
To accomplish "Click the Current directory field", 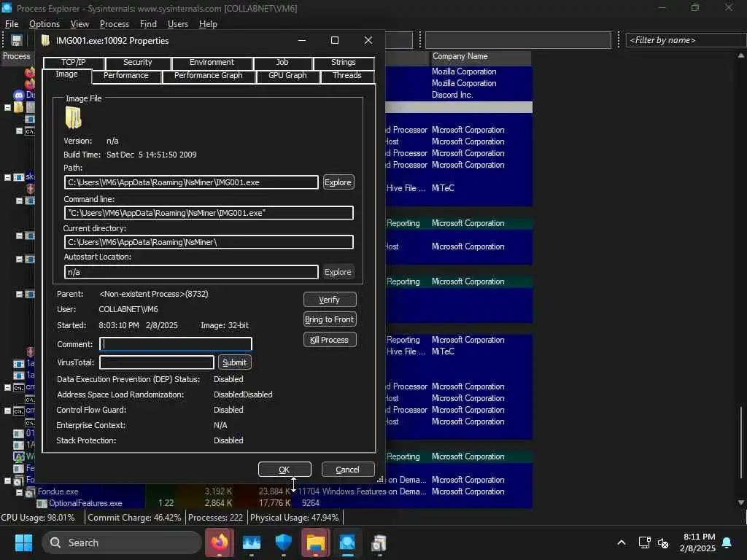I will [209, 242].
